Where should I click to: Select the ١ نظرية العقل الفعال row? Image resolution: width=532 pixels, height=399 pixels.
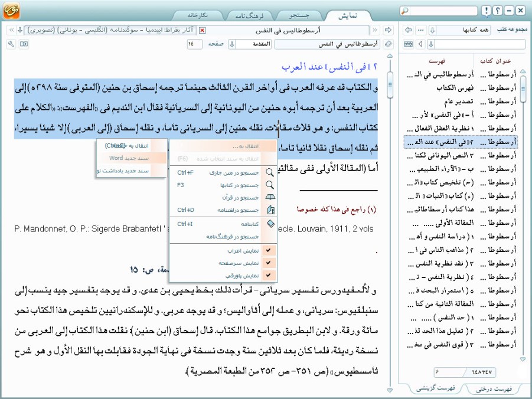[x=461, y=128]
